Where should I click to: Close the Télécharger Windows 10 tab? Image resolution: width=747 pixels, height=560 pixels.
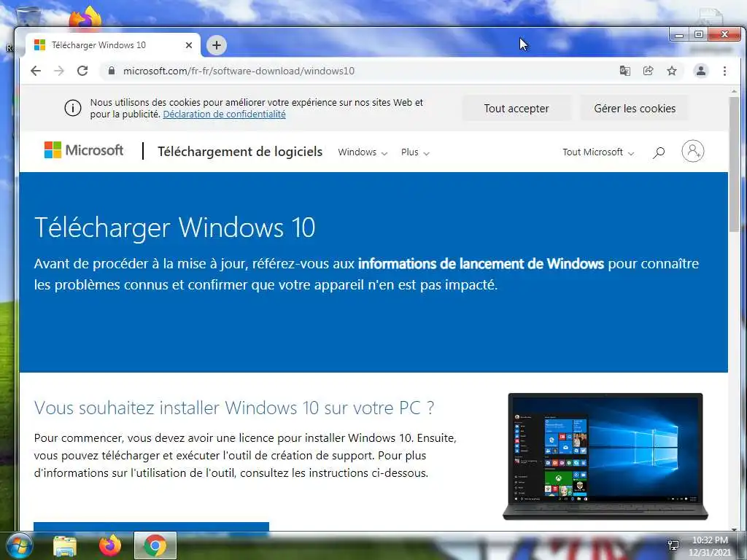189,45
